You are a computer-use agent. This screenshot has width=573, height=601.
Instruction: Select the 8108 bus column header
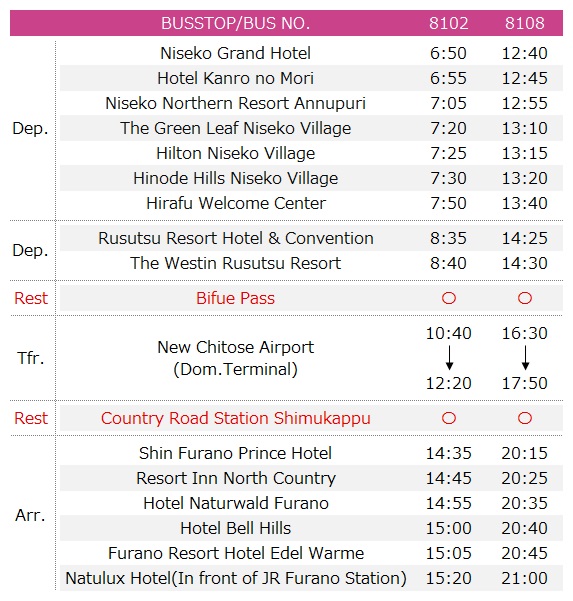[x=525, y=23]
